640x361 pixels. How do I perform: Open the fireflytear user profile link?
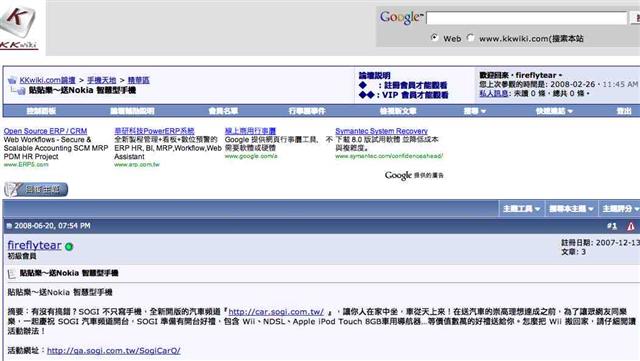point(35,245)
